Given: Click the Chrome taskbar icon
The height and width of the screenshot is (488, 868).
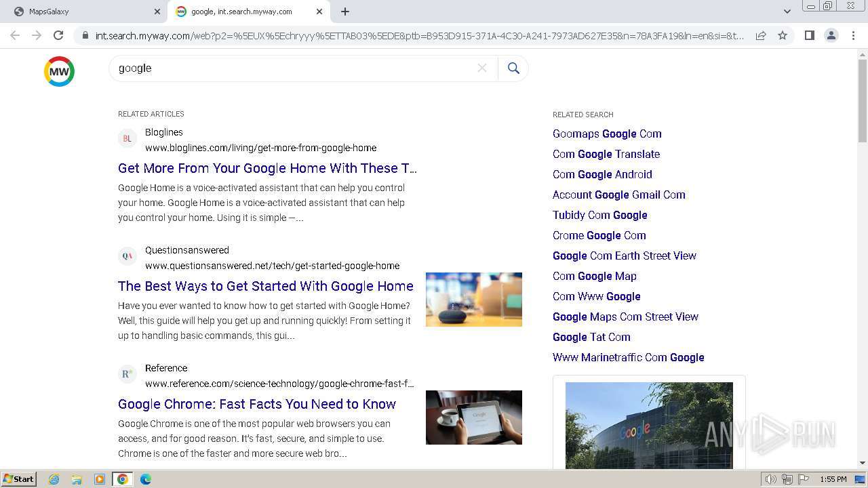Looking at the screenshot, I should point(122,479).
